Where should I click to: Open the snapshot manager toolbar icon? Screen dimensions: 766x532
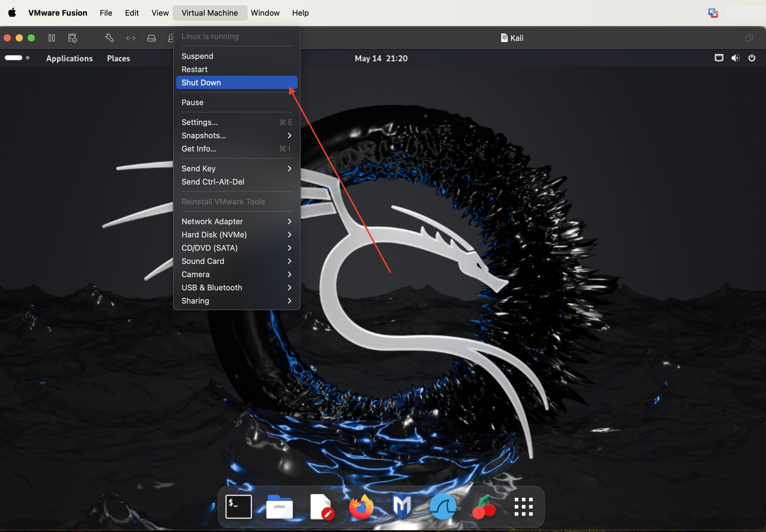pyautogui.click(x=72, y=38)
